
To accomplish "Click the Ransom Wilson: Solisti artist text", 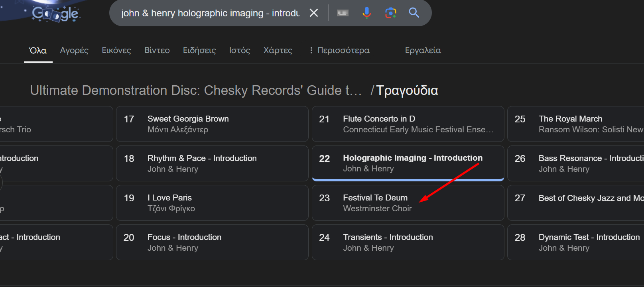I will pos(591,130).
